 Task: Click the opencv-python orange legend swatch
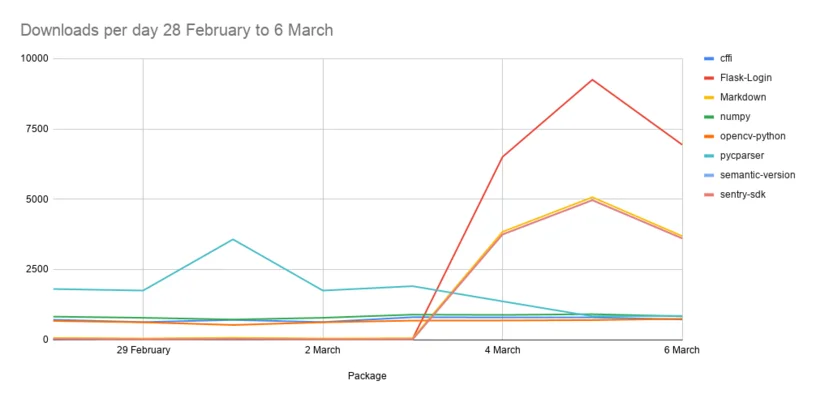pyautogui.click(x=708, y=136)
